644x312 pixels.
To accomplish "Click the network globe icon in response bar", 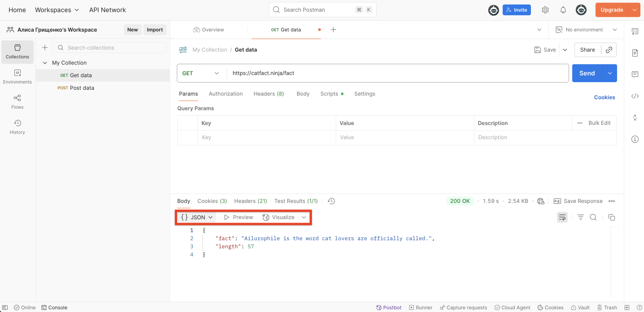I will 541,201.
